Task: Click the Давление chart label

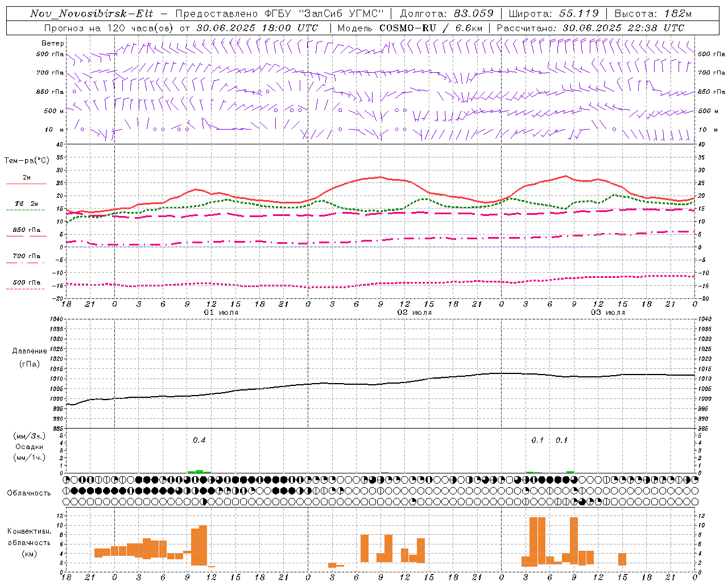Action: (x=30, y=351)
